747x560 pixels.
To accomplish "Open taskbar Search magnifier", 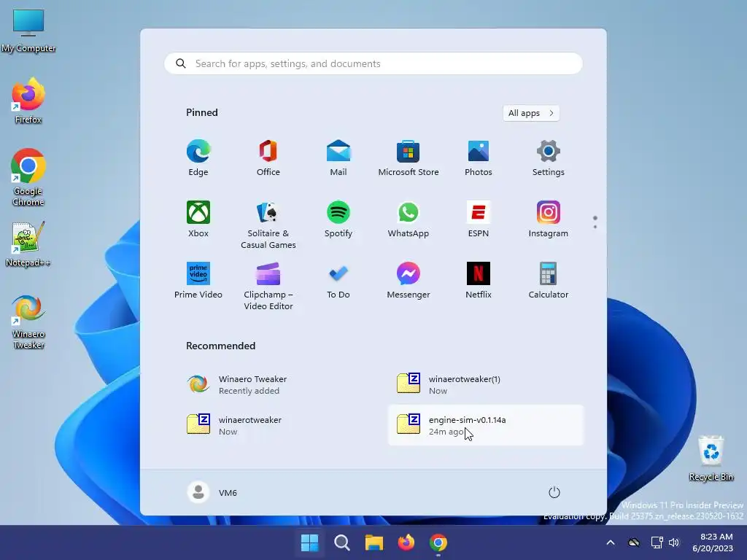I will coord(342,542).
